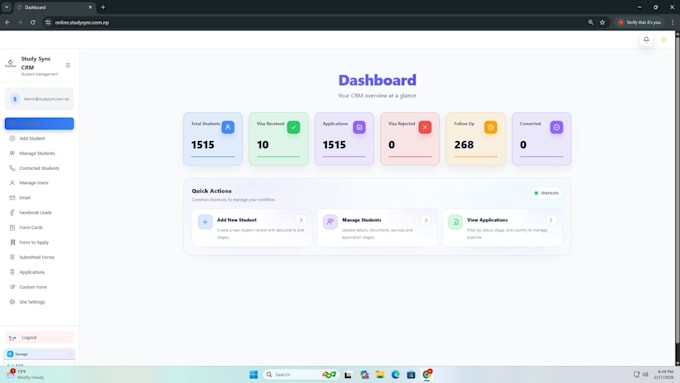Go to Manage Students in the sidebar
Image resolution: width=680 pixels, height=383 pixels.
tap(39, 153)
